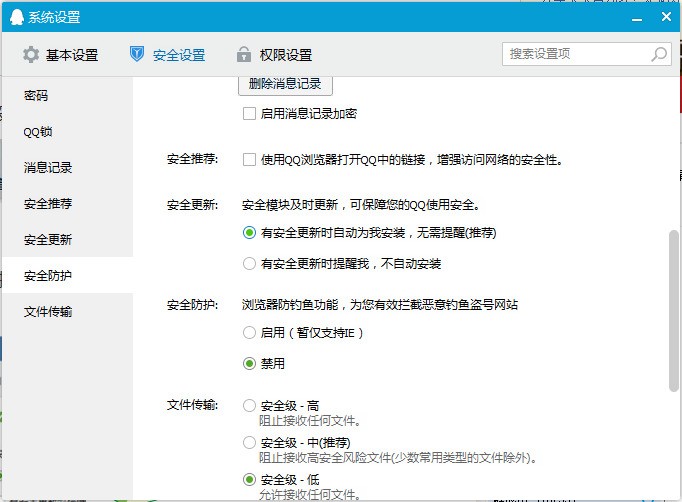Image resolution: width=682 pixels, height=502 pixels.
Task: Click the vertical scrollbar thumb
Action: (x=674, y=311)
